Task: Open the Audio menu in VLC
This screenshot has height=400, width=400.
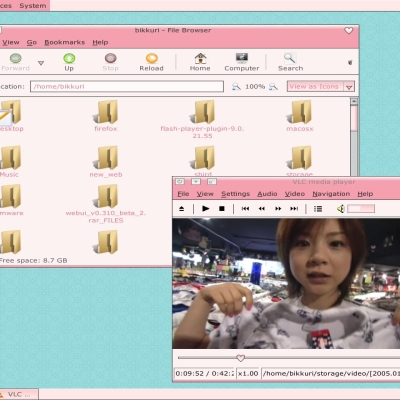Action: tap(267, 194)
